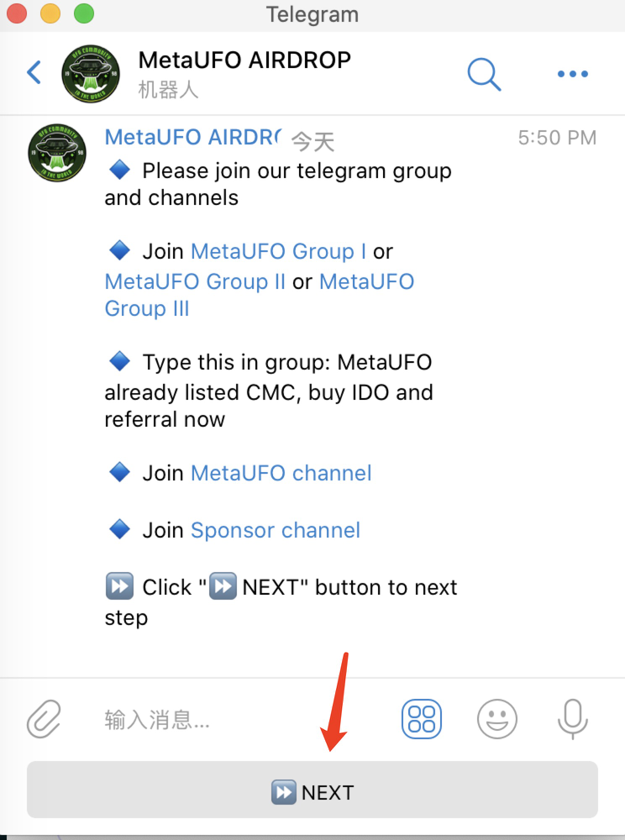Click the microphone voice message icon

573,719
